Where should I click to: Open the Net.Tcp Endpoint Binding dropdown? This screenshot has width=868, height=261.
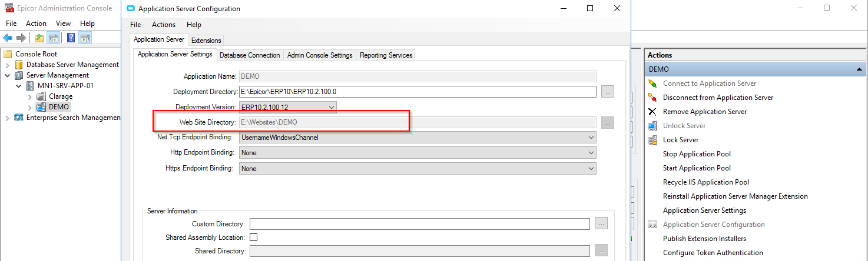click(591, 138)
